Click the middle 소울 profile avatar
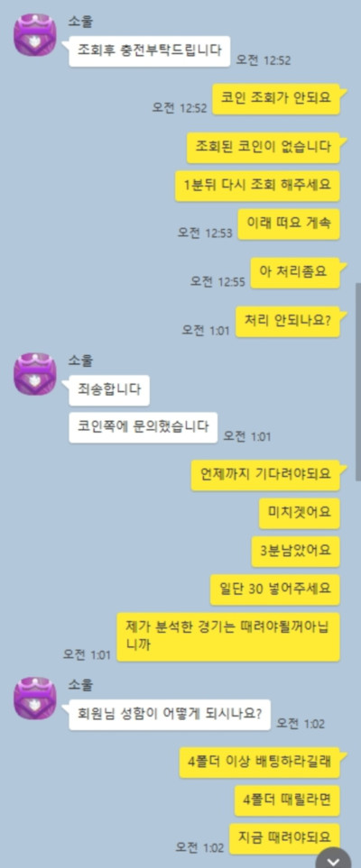Image resolution: width=361 pixels, height=868 pixels. pyautogui.click(x=34, y=374)
